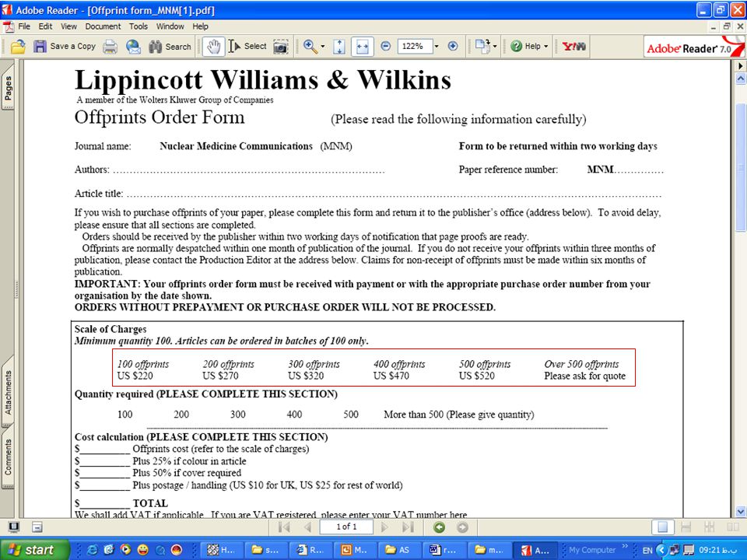This screenshot has height=560, width=747.
Task: Open the Edit menu
Action: pos(45,26)
